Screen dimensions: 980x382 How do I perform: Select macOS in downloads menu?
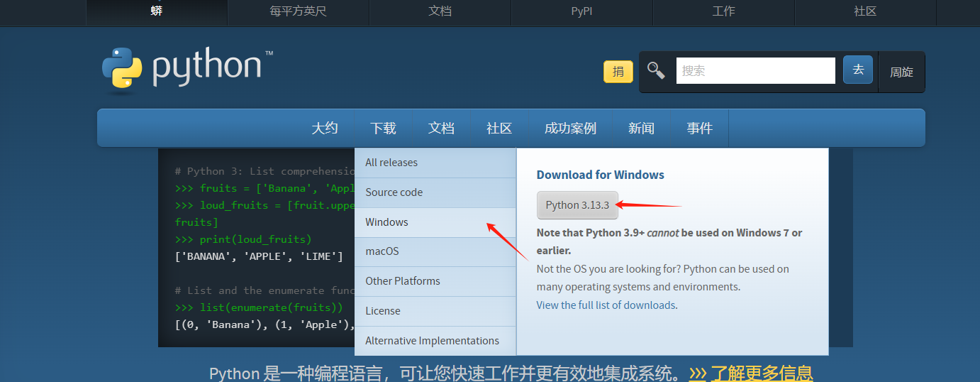coord(435,251)
